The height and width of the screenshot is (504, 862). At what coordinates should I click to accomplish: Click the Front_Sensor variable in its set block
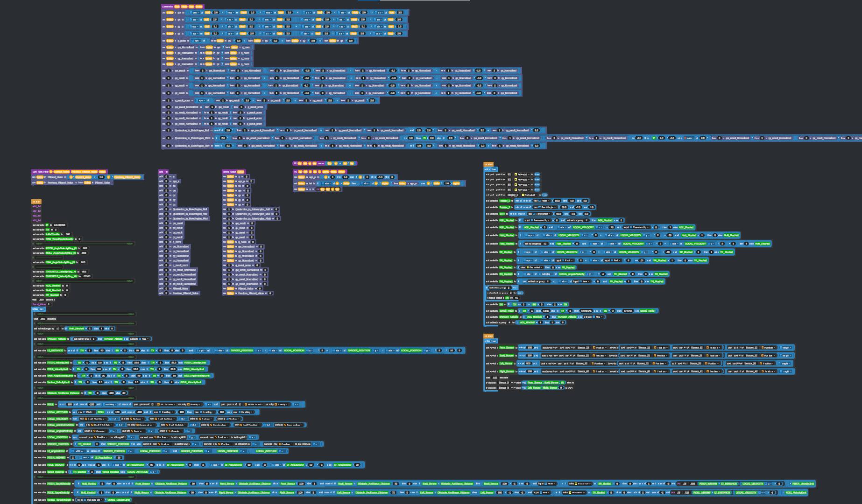(x=507, y=348)
